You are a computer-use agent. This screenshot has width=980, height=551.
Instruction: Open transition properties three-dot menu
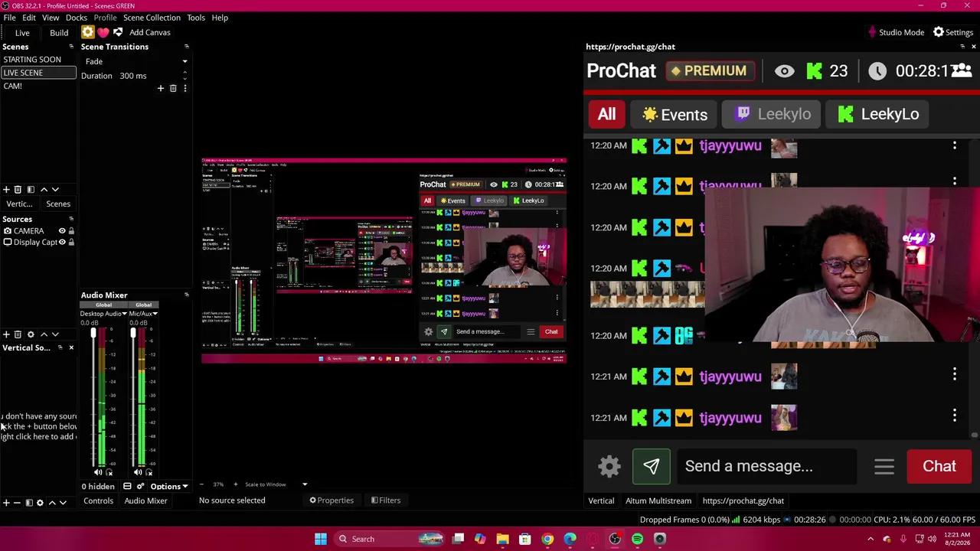point(185,88)
